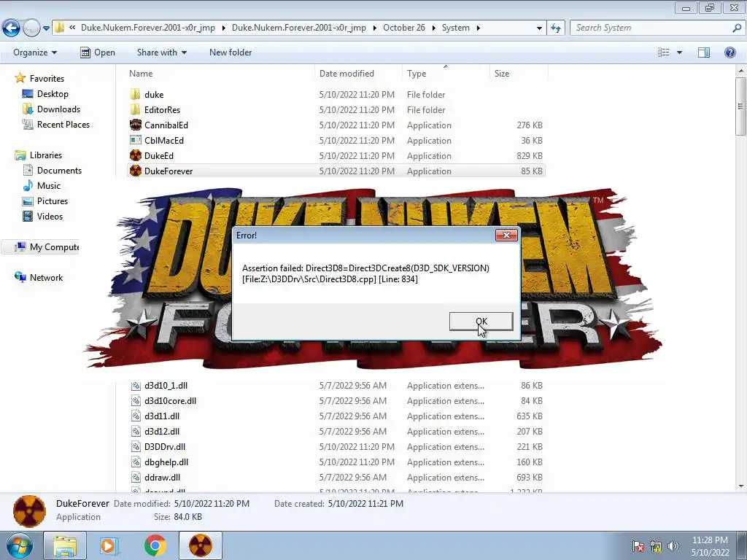Click Open in the toolbar
This screenshot has height=560, width=747.
point(98,52)
